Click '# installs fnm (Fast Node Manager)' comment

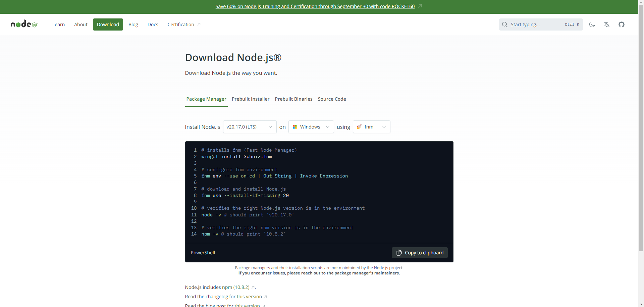coord(249,150)
